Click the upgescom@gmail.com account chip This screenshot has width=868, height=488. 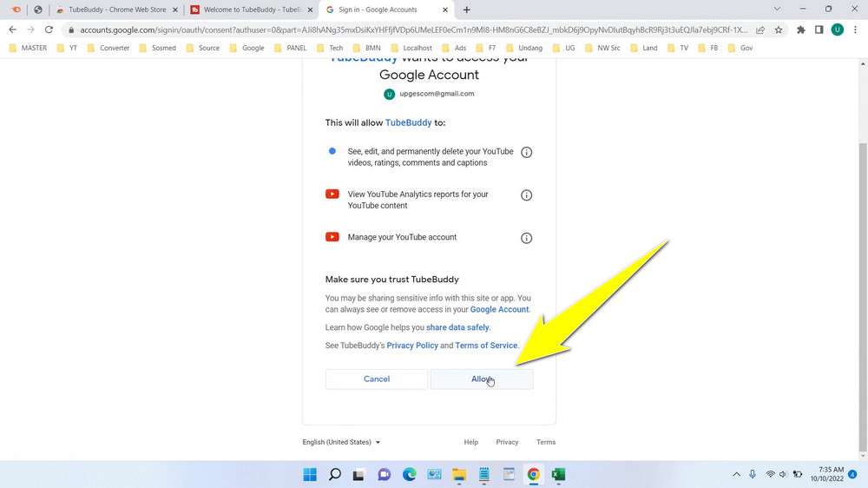point(429,94)
